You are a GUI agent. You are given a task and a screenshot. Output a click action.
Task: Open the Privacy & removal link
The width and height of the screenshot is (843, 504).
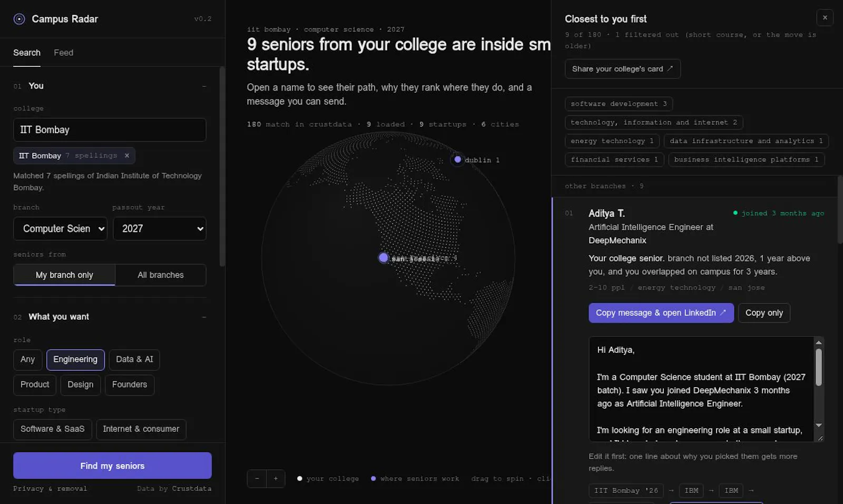click(x=50, y=489)
